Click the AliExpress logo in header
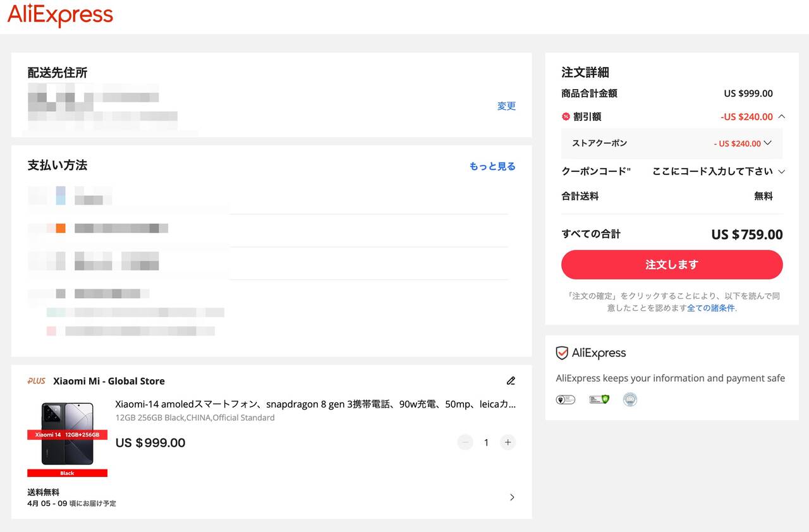809x532 pixels. [x=60, y=15]
